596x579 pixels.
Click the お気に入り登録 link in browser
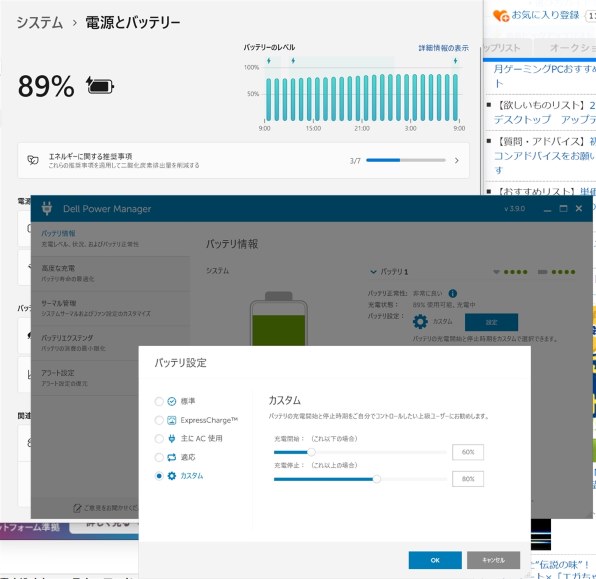545,15
